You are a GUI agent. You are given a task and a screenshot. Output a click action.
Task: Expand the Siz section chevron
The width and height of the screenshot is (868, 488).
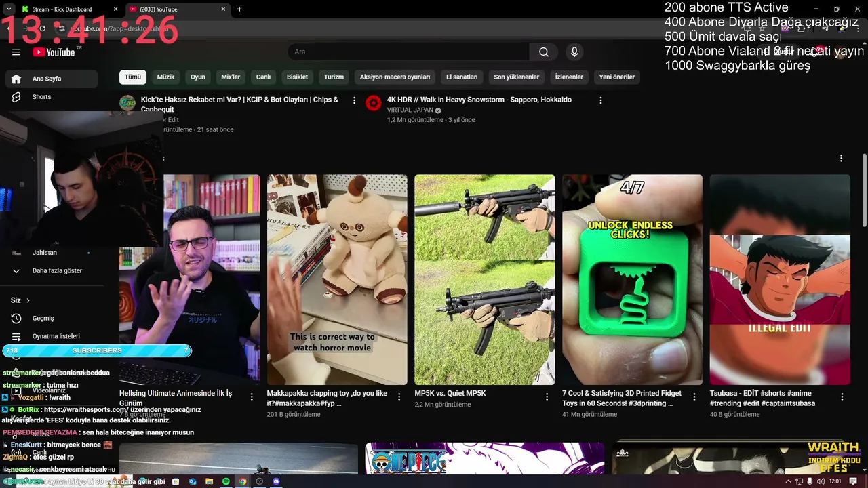(28, 300)
